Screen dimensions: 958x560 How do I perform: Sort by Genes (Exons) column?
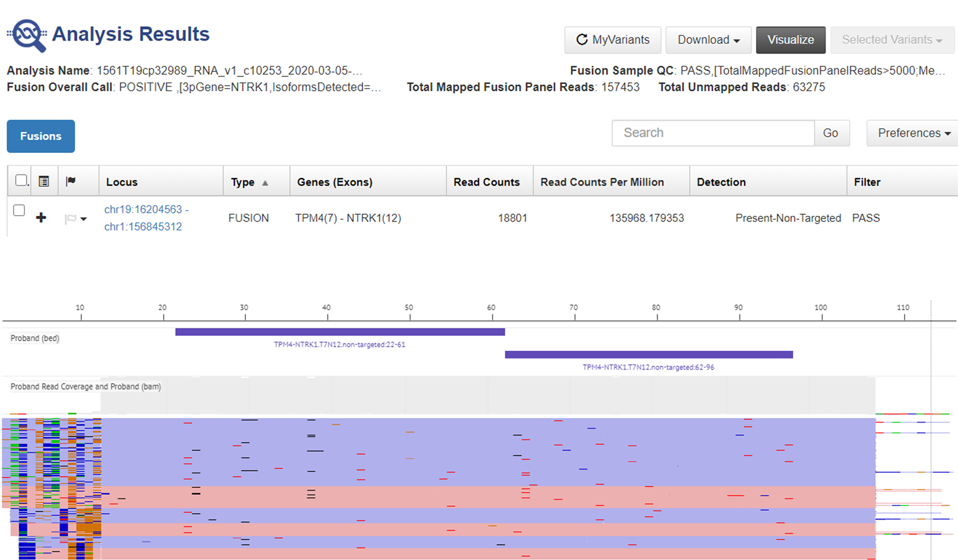click(x=334, y=182)
